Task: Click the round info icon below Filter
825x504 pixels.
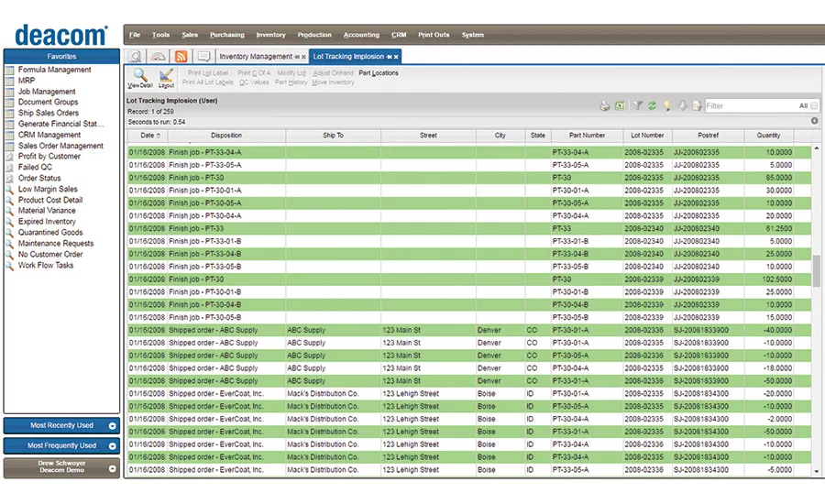Action: tap(814, 121)
